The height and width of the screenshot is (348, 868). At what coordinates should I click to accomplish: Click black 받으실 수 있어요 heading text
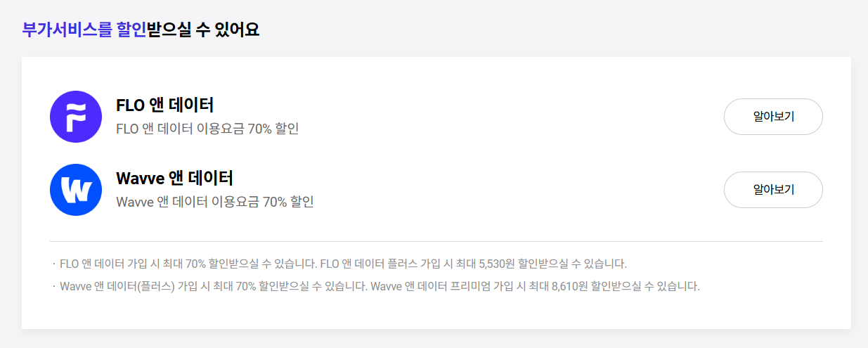click(203, 30)
